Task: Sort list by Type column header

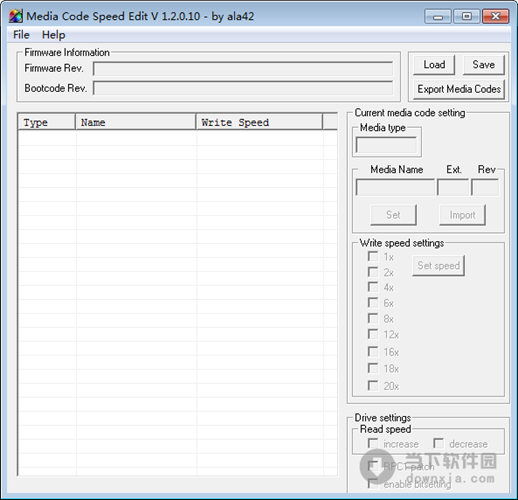Action: point(46,122)
